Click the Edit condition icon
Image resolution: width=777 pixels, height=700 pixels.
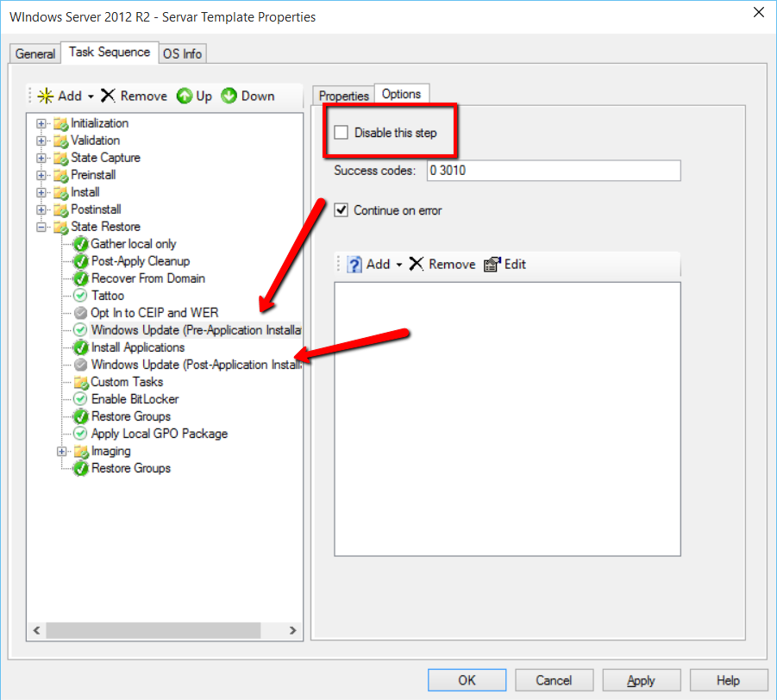[x=492, y=265]
